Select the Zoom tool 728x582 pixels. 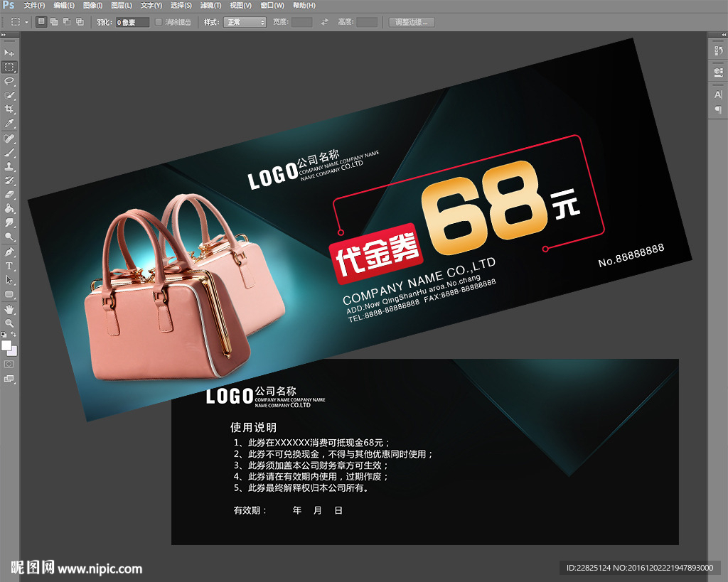pos(9,323)
